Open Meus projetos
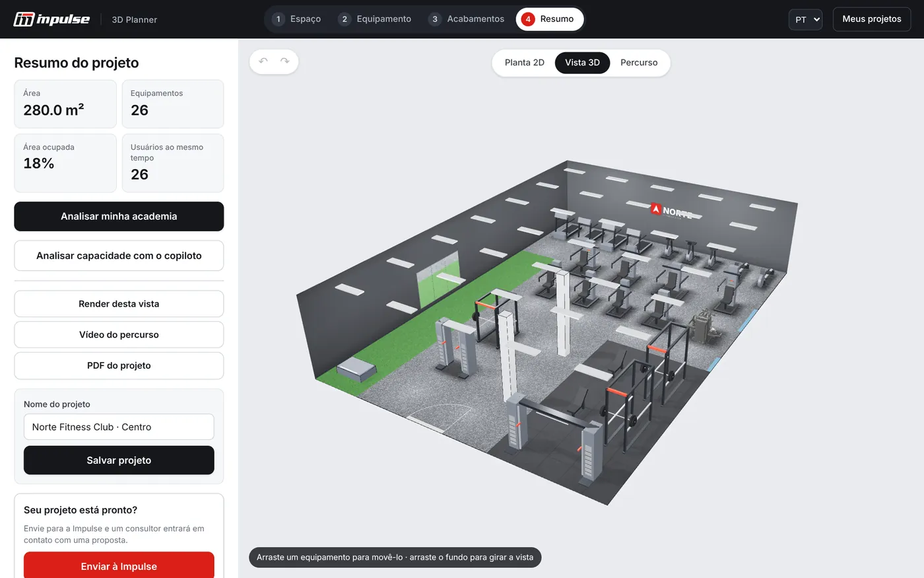This screenshot has height=578, width=924. pyautogui.click(x=871, y=19)
